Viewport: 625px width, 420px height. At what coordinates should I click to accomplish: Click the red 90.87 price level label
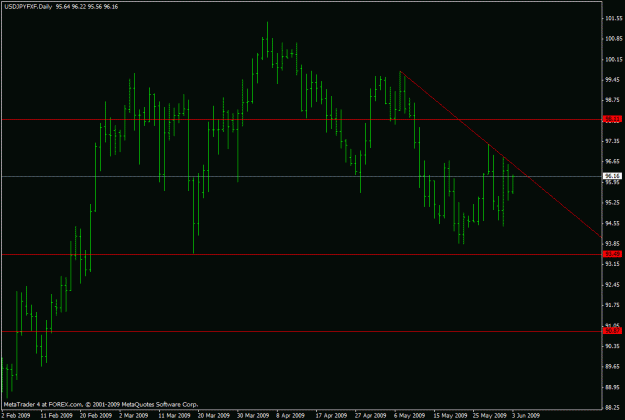[613, 331]
